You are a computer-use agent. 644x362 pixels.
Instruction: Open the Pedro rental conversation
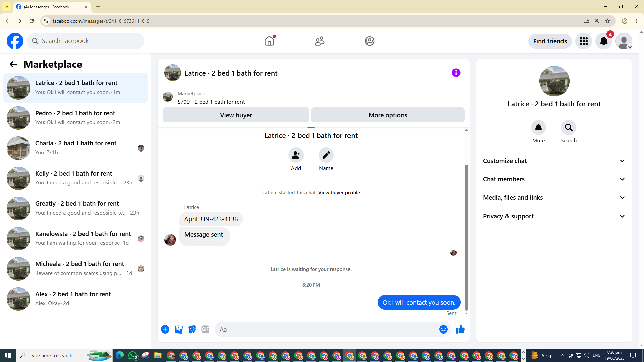click(75, 118)
